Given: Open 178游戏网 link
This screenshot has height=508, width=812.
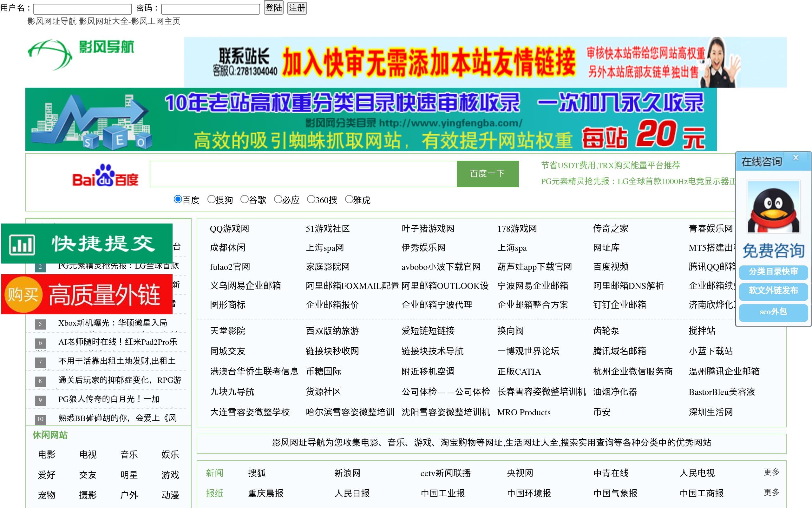Looking at the screenshot, I should click(x=517, y=229).
